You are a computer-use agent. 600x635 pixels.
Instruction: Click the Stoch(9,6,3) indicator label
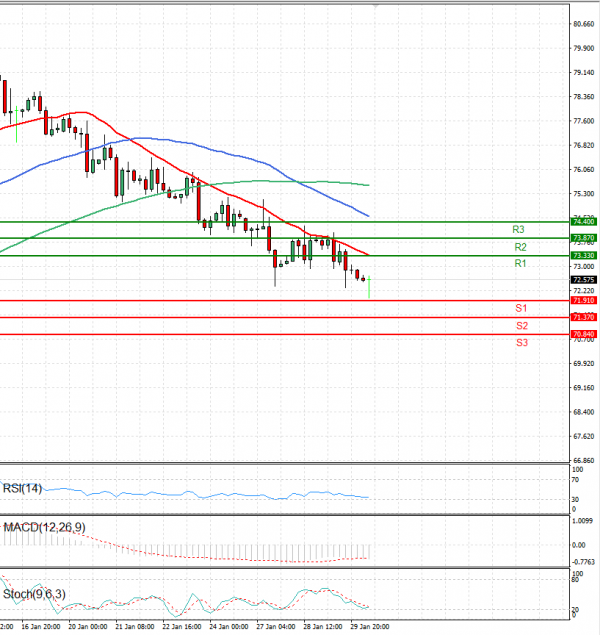[34, 594]
